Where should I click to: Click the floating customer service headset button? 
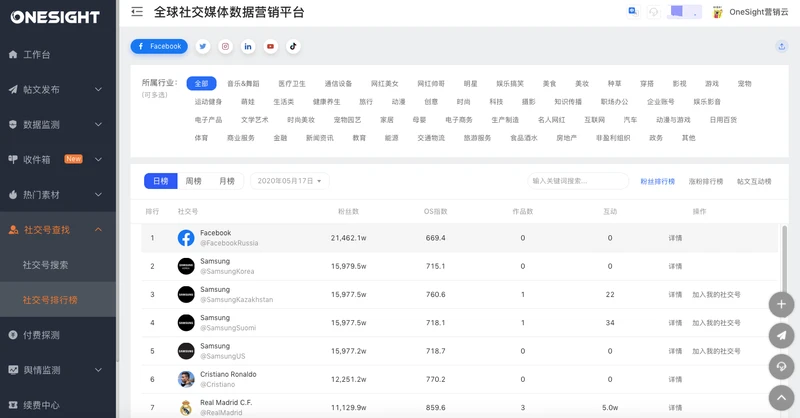tap(781, 366)
